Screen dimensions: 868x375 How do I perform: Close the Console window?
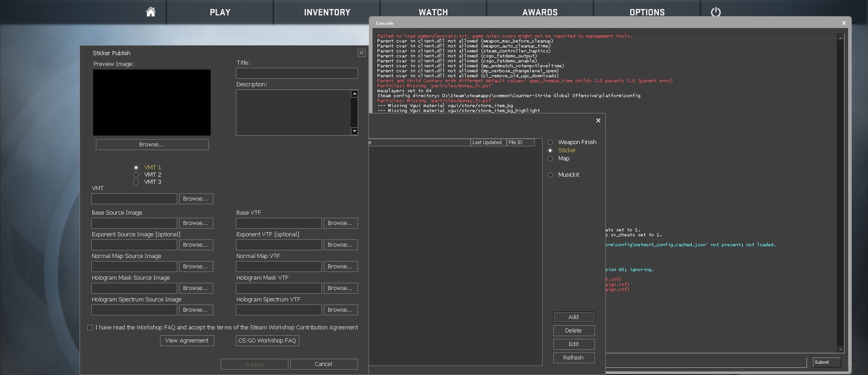coord(844,23)
